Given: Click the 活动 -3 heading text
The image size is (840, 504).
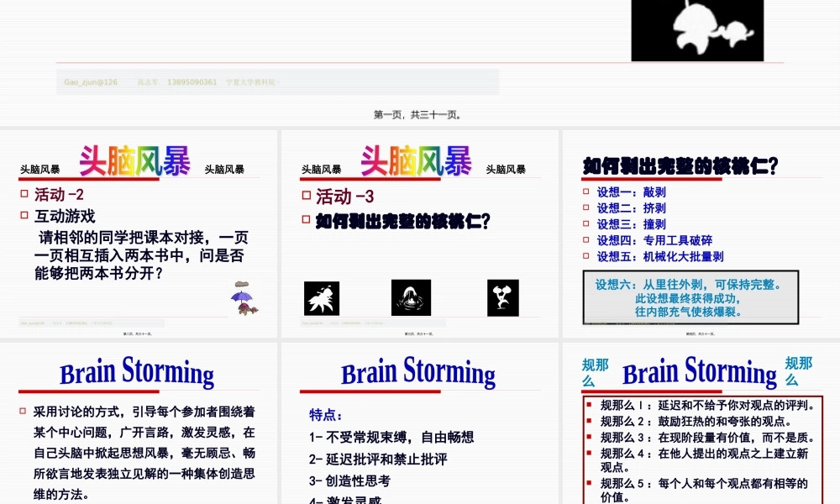Looking at the screenshot, I should click(344, 197).
